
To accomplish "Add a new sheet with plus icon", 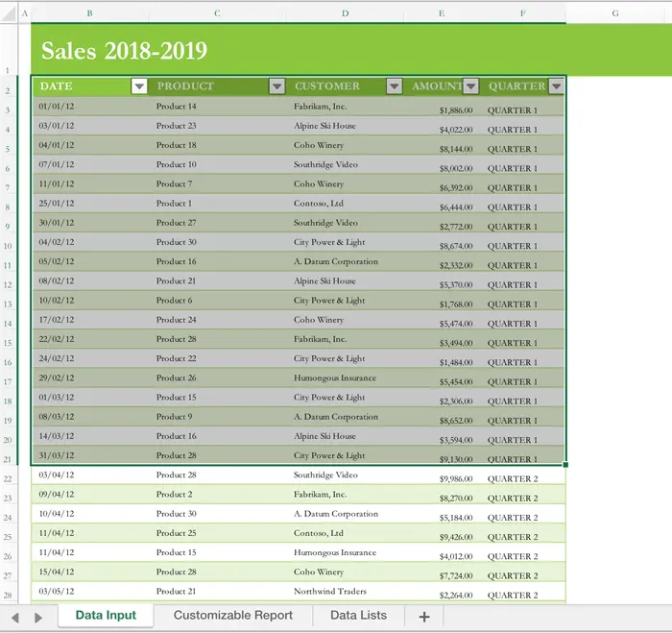I will tap(424, 617).
